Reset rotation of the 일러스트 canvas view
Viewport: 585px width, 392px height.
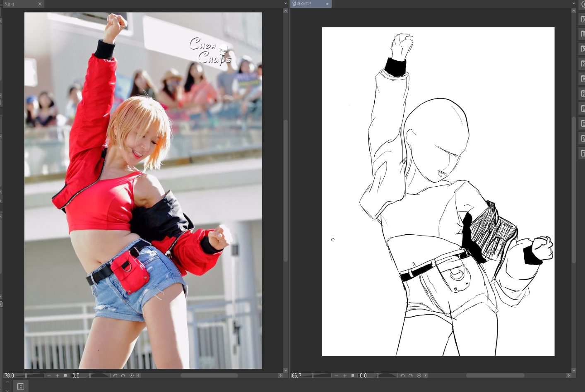(419, 375)
